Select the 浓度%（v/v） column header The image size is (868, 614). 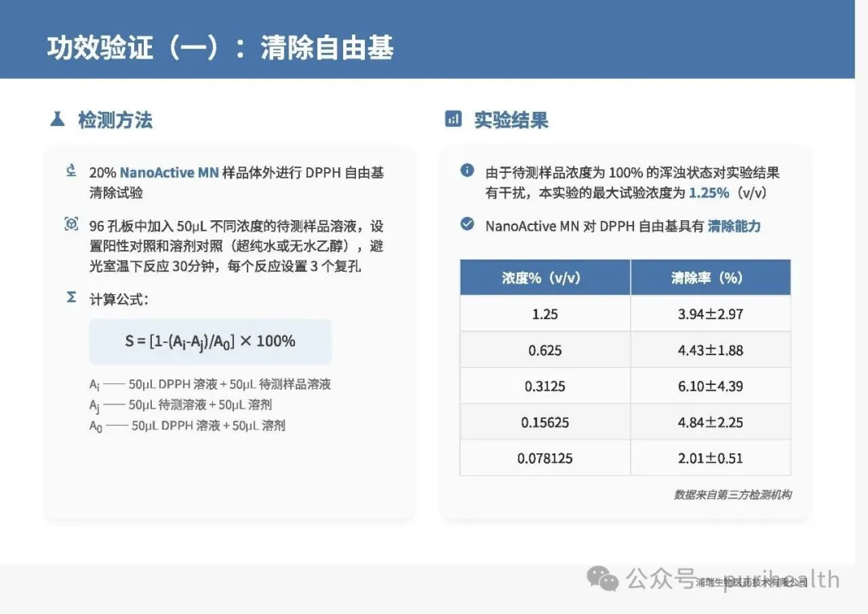pos(545,278)
